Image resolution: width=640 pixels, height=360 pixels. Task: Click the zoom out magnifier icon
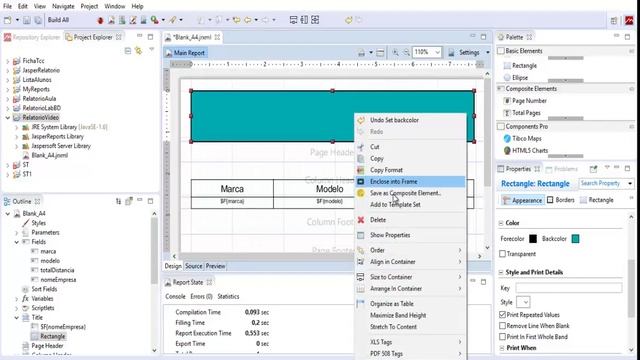pos(407,52)
